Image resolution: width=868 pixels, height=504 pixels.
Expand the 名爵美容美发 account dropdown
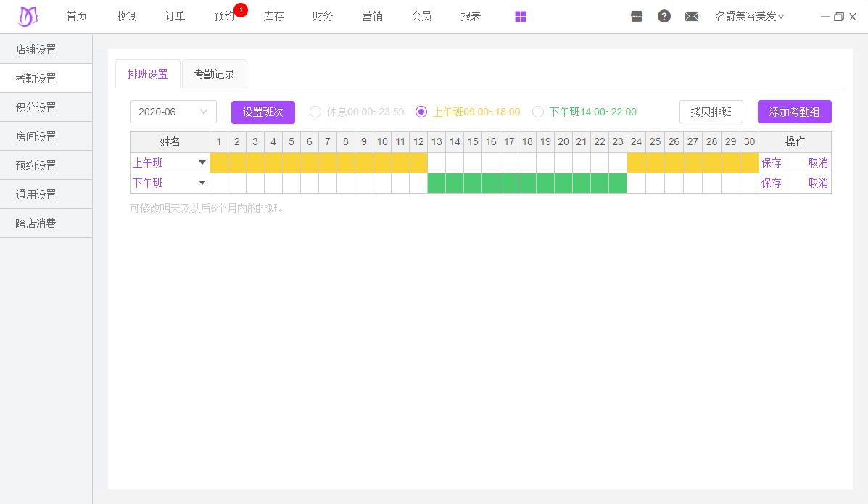click(749, 17)
